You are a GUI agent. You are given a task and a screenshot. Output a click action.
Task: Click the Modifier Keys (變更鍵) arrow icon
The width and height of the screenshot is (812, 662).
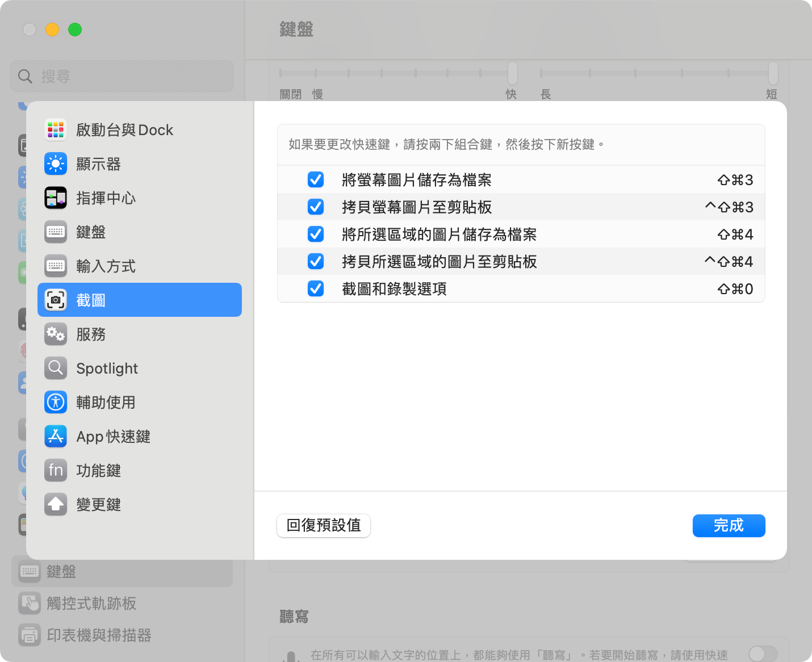pyautogui.click(x=56, y=505)
